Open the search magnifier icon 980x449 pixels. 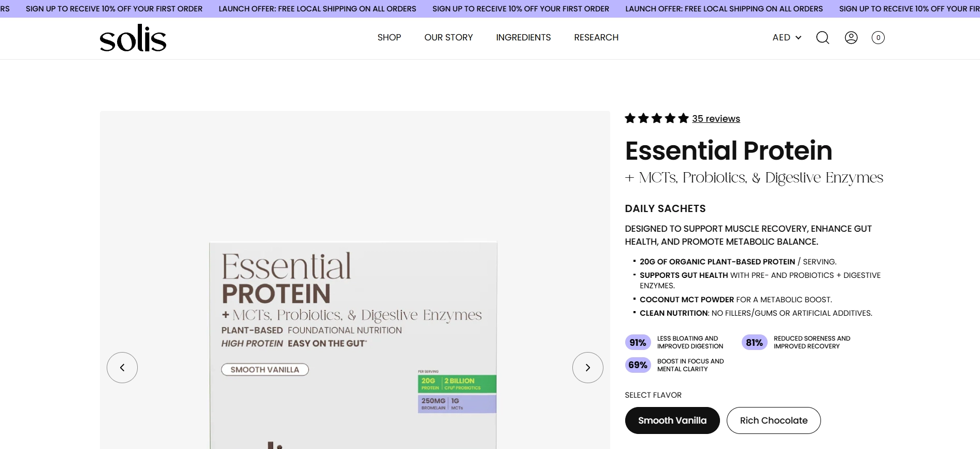click(823, 37)
